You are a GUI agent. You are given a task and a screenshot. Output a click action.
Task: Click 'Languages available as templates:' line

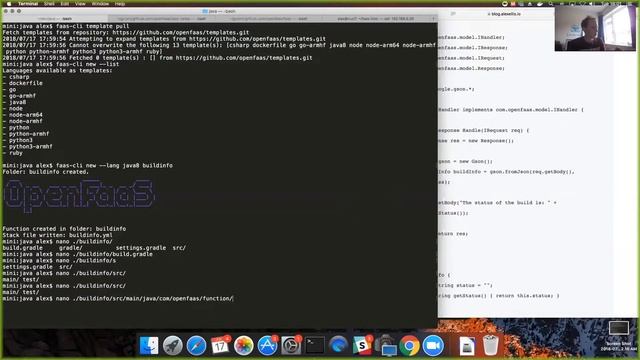pyautogui.click(x=57, y=71)
